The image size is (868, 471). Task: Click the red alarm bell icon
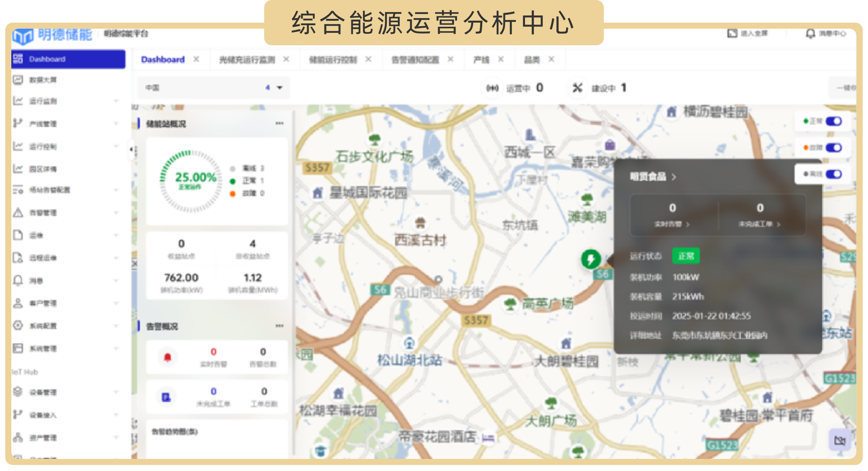[x=168, y=357]
